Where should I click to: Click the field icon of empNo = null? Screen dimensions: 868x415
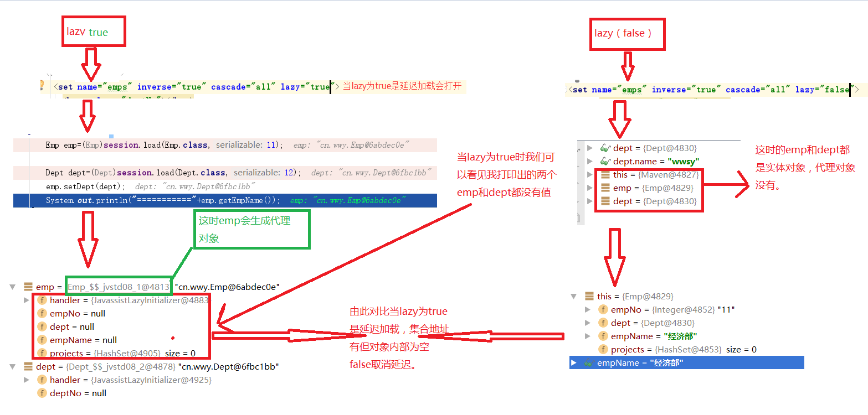point(42,313)
